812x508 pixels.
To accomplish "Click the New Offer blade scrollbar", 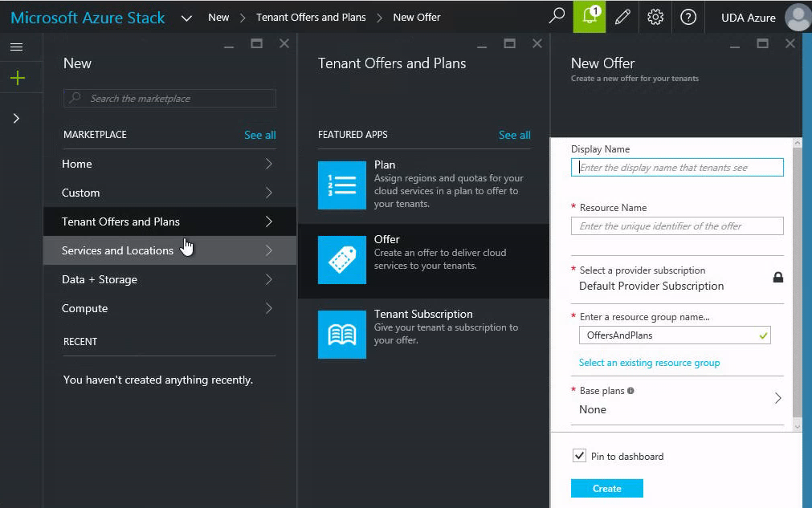I will pos(797,281).
